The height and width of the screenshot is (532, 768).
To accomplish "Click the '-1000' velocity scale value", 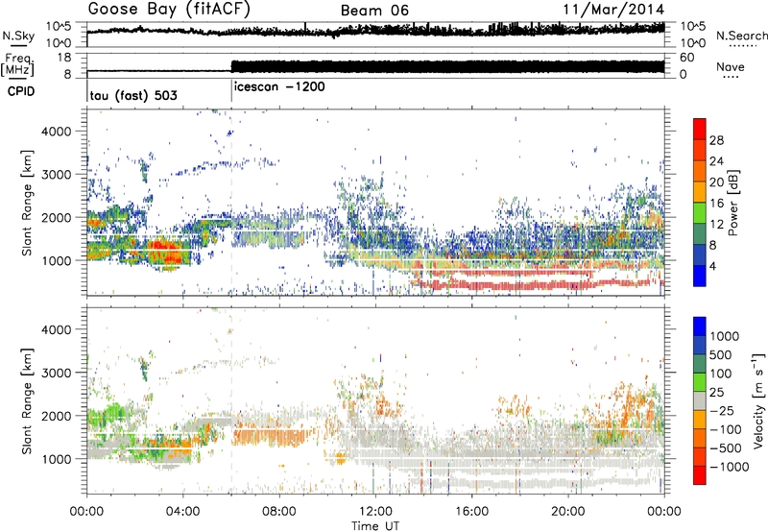I will coord(730,467).
